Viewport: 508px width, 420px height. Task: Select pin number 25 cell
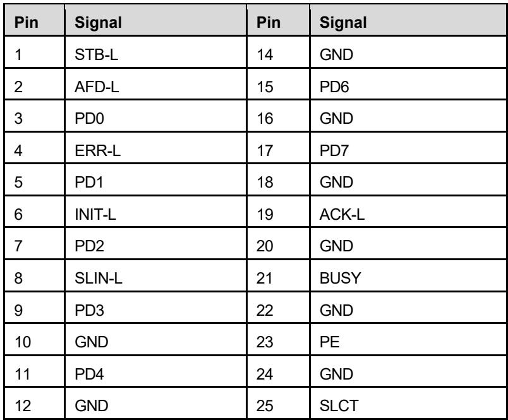pyautogui.click(x=278, y=403)
